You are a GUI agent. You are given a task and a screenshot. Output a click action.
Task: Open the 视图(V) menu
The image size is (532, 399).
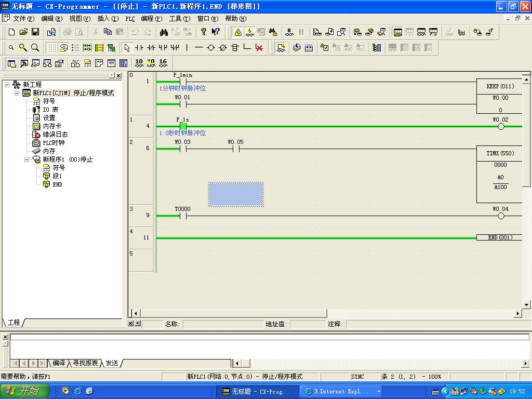pos(79,19)
